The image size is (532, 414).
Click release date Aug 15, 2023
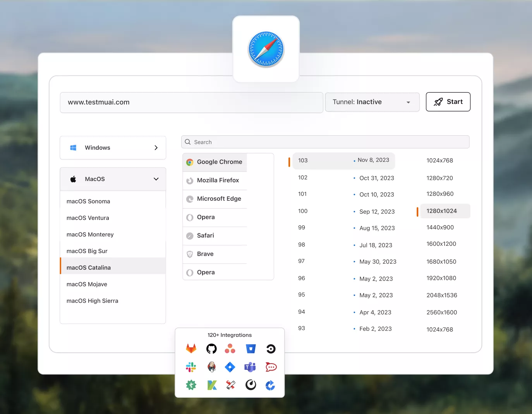click(x=377, y=228)
